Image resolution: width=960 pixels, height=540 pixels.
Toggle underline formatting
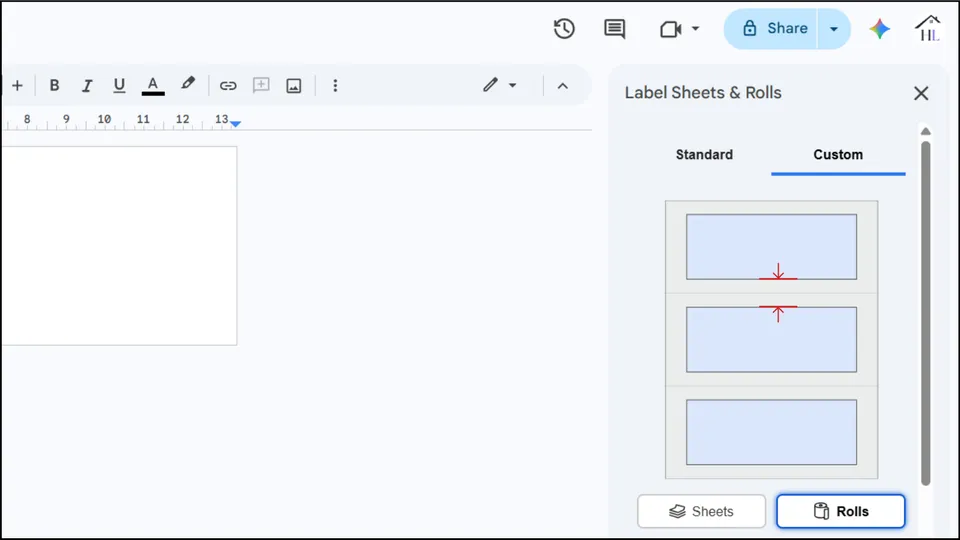pos(119,86)
